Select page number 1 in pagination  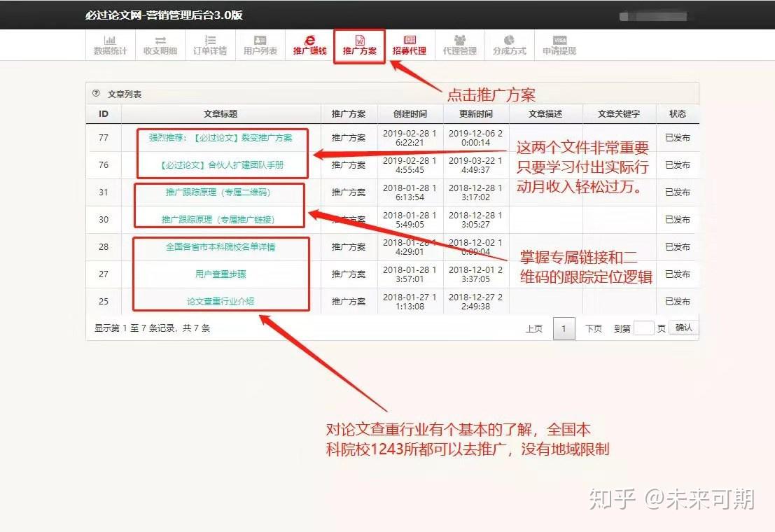click(x=564, y=329)
